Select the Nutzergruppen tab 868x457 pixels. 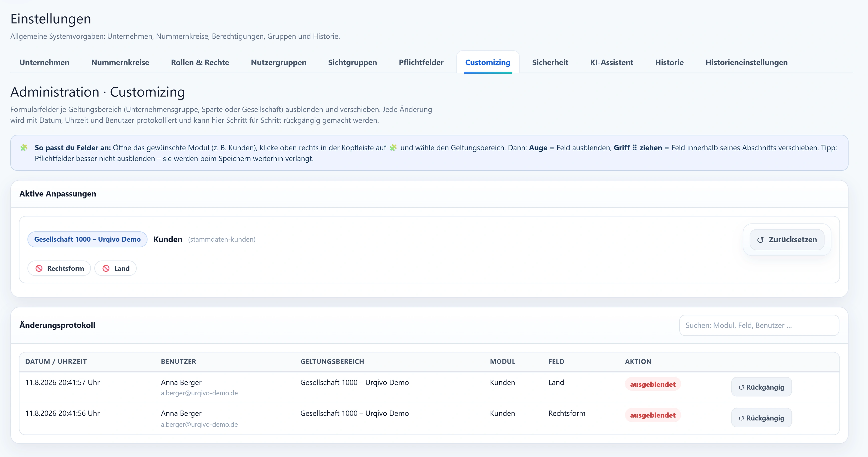pos(278,62)
